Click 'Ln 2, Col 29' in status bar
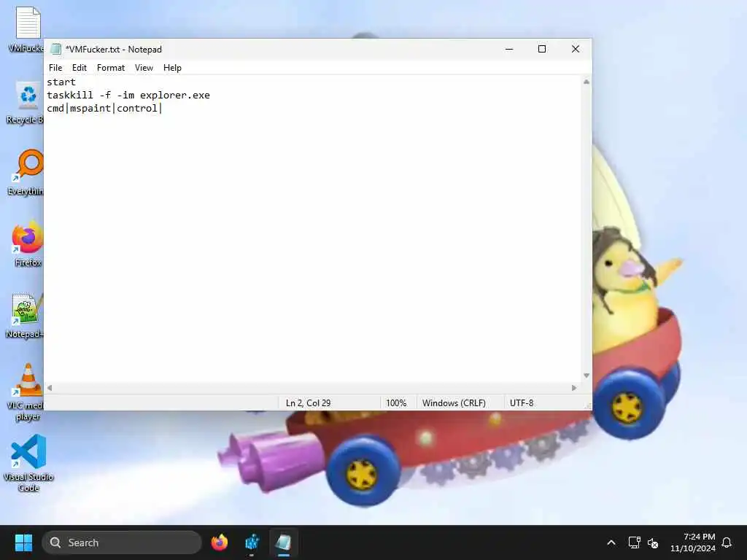747x560 pixels. click(x=309, y=402)
